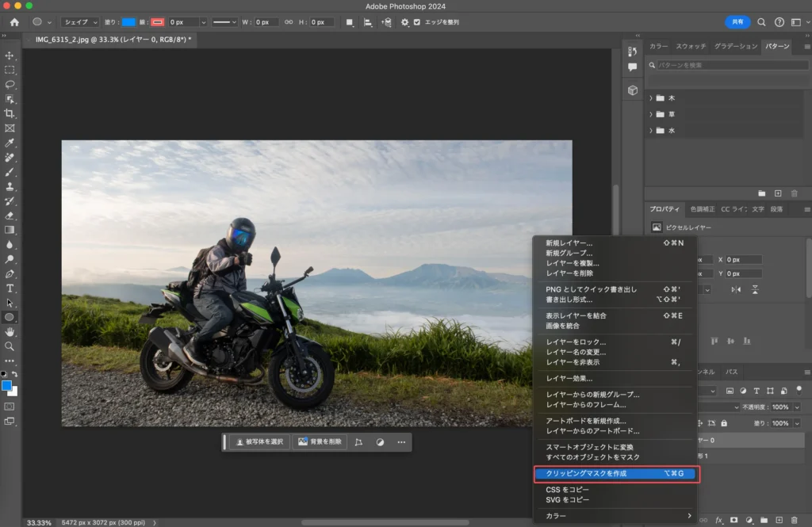Viewport: 812px width, 527px height.
Task: Click the 被写体を選択 button
Action: (259, 442)
